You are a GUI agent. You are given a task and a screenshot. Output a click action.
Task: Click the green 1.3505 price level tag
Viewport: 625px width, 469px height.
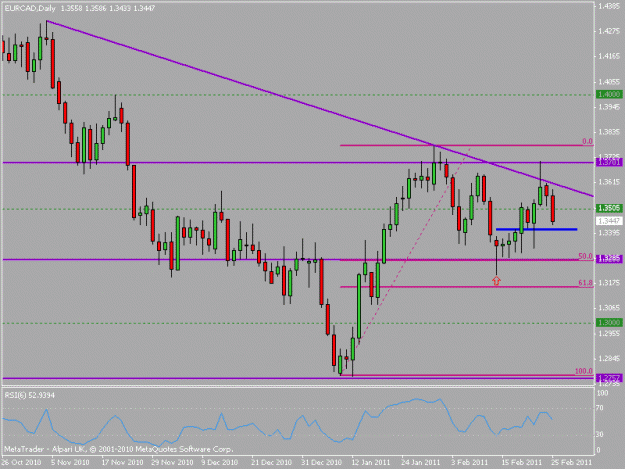tap(609, 208)
